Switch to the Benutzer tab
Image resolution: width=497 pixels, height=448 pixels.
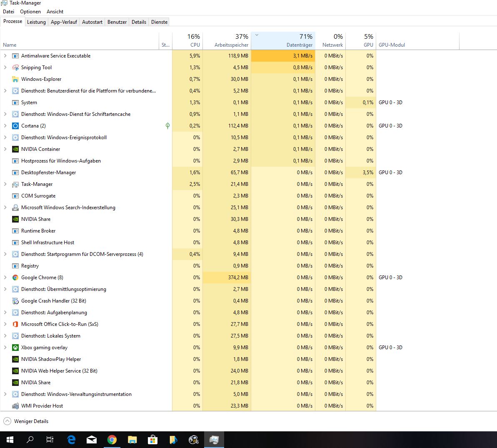[x=117, y=22]
